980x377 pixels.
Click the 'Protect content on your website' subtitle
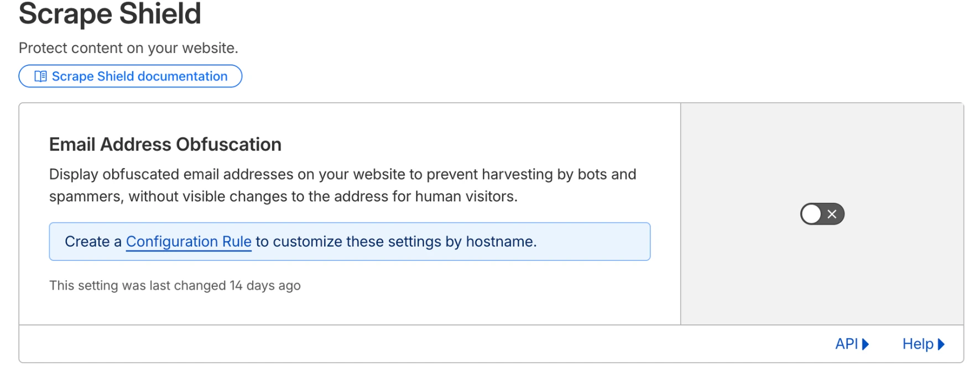[128, 48]
